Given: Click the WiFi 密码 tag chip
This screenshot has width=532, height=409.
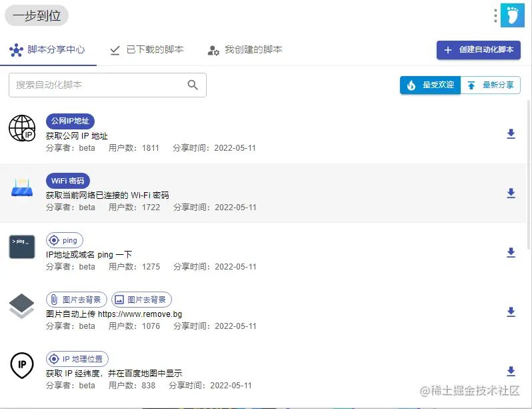Looking at the screenshot, I should (x=68, y=181).
